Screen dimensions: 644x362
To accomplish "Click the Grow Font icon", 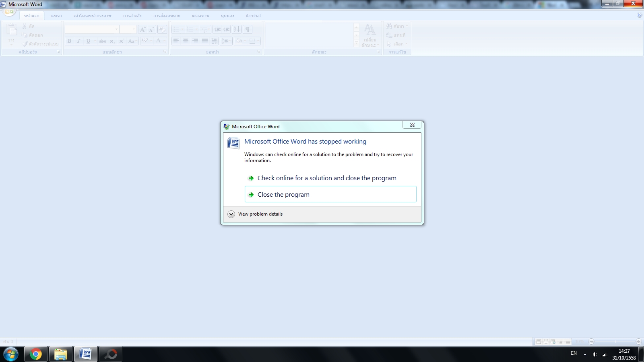I will click(x=142, y=29).
